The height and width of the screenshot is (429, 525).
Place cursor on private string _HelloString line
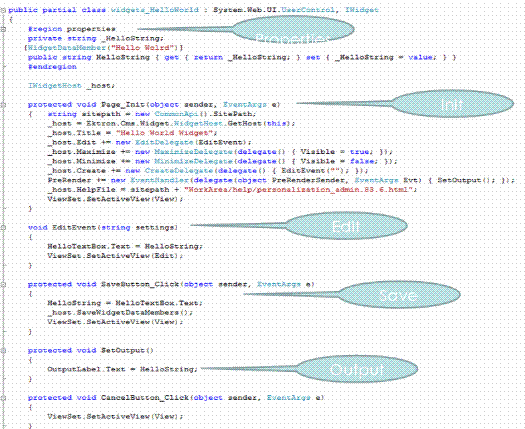click(96, 39)
